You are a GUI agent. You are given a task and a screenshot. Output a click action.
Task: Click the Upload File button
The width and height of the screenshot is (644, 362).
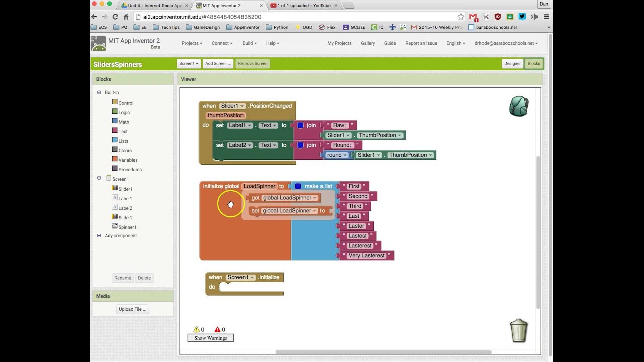click(x=132, y=309)
